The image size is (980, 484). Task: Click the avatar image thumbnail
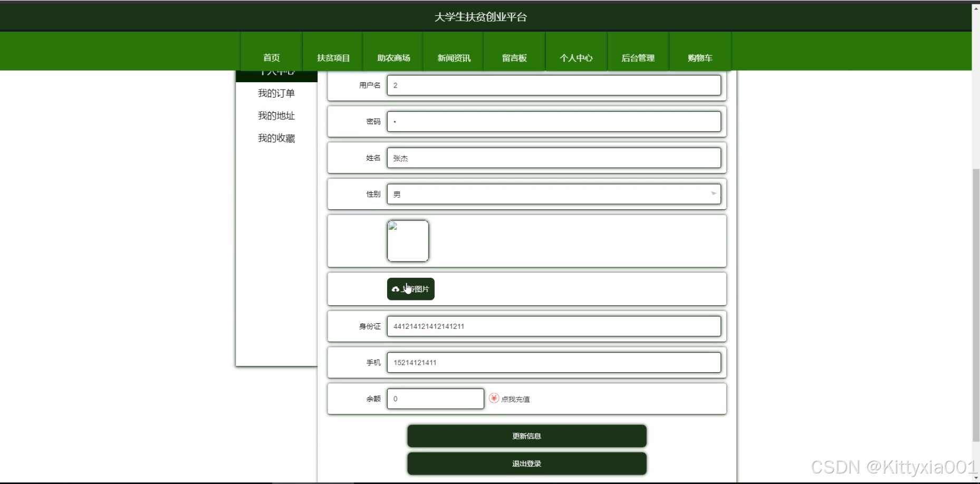(408, 241)
